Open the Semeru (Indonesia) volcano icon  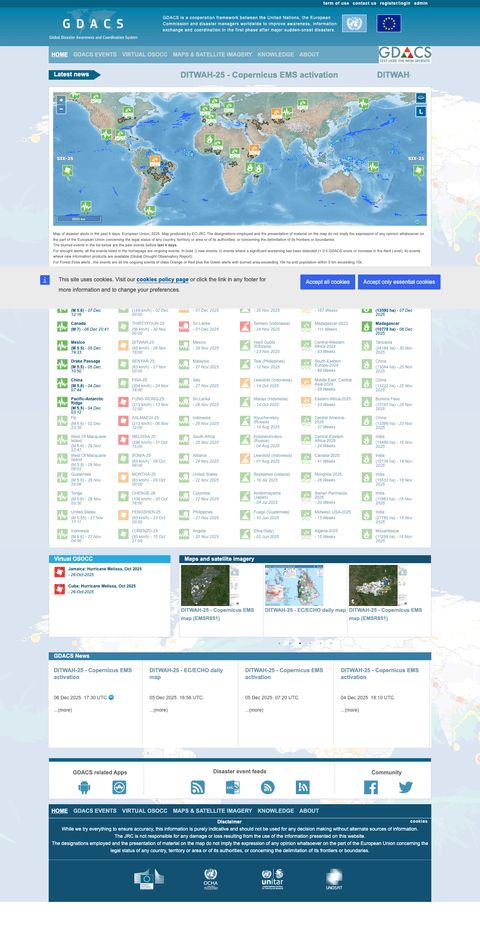click(245, 327)
